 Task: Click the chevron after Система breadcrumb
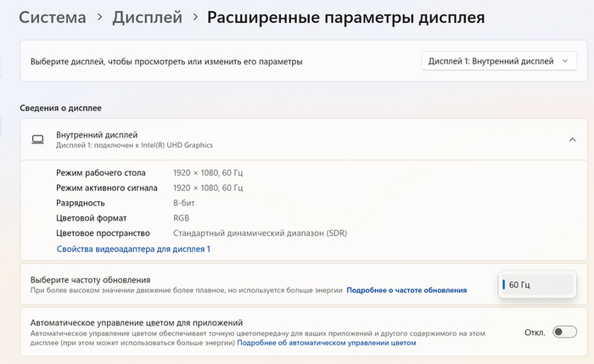click(x=100, y=17)
